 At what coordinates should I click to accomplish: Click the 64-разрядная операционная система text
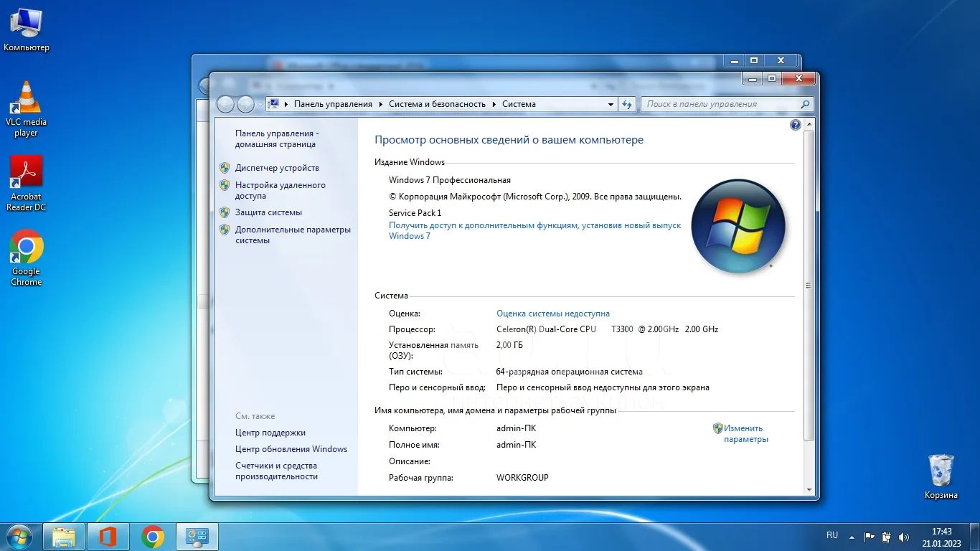(x=569, y=372)
